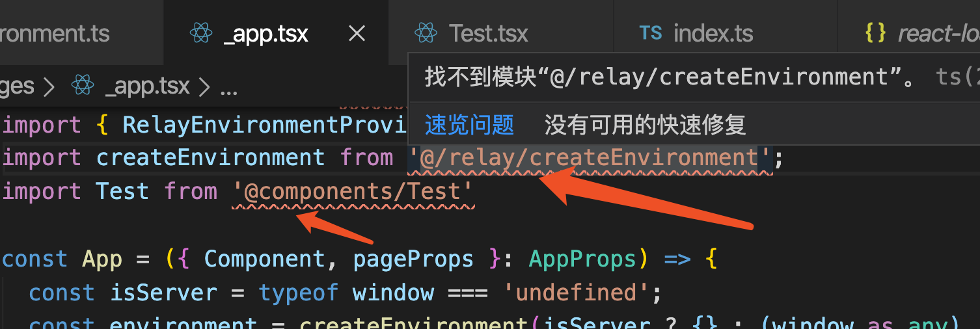Click the JSON braces icon on react-lo tab

pos(875,33)
